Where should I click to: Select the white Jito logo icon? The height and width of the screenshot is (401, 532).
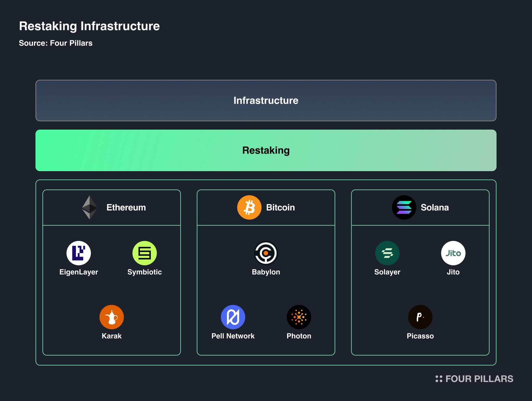[453, 253]
